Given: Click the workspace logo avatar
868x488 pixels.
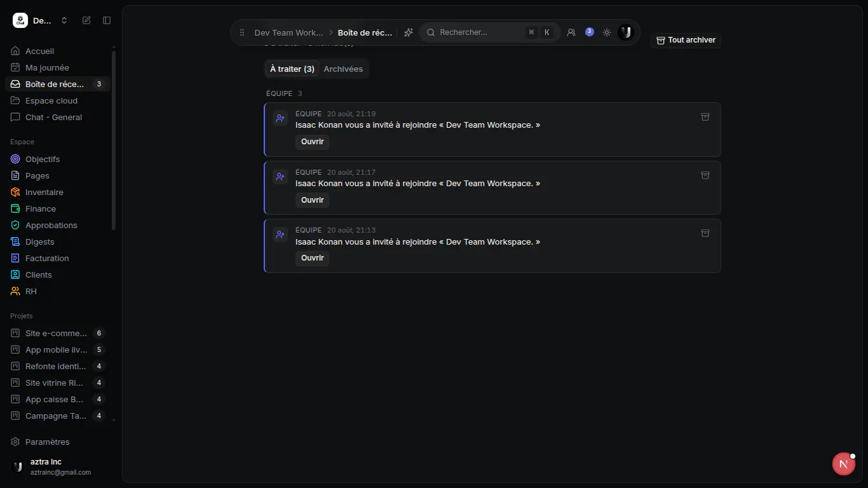Looking at the screenshot, I should pyautogui.click(x=20, y=20).
